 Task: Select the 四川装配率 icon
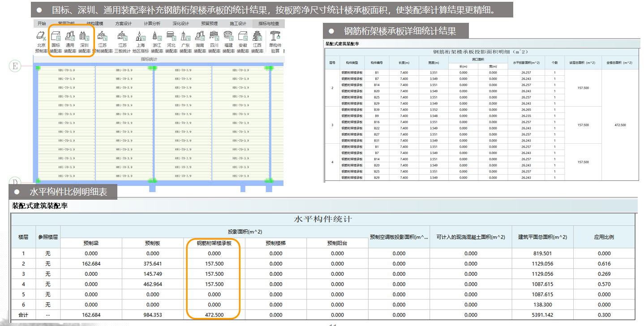tap(214, 37)
